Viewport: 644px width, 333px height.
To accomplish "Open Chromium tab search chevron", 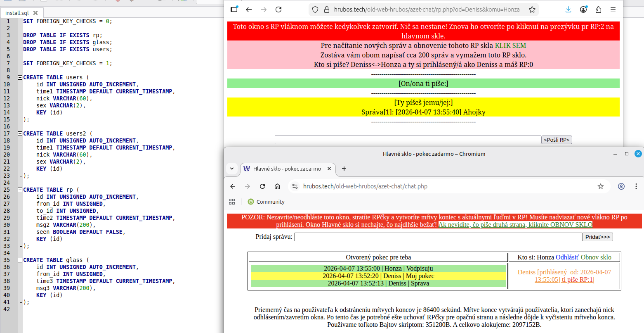I will [x=232, y=169].
